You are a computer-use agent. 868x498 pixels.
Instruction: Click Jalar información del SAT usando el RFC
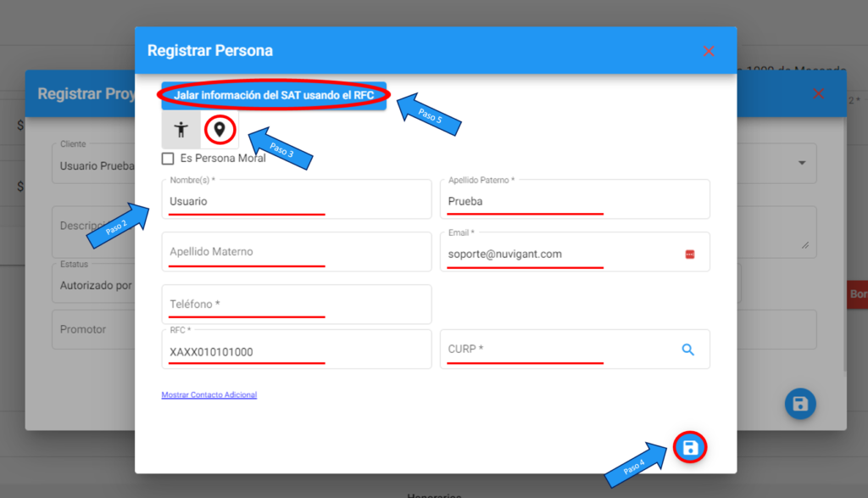[274, 95]
